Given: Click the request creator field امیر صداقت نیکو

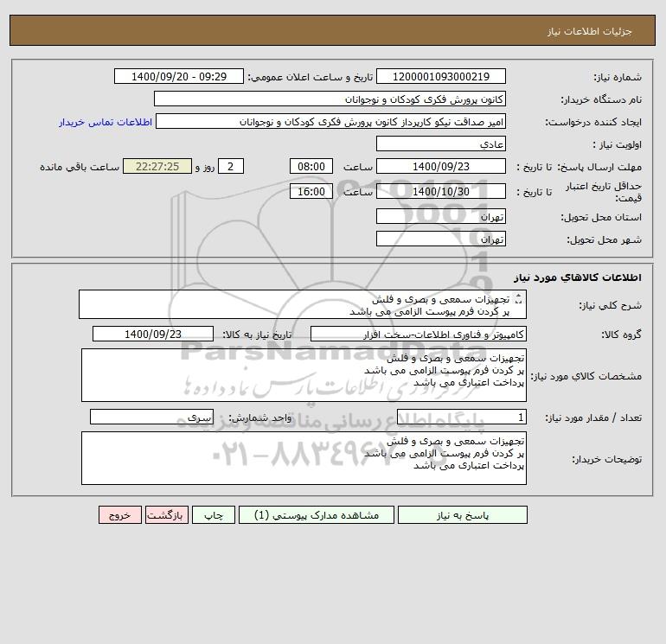Looking at the screenshot, I should click(331, 121).
